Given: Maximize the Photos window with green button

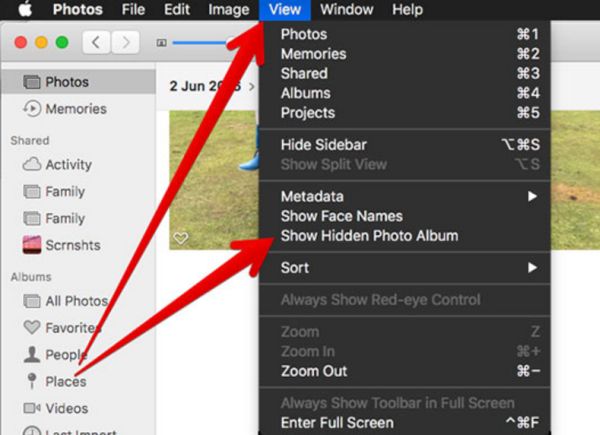Looking at the screenshot, I should coord(62,42).
